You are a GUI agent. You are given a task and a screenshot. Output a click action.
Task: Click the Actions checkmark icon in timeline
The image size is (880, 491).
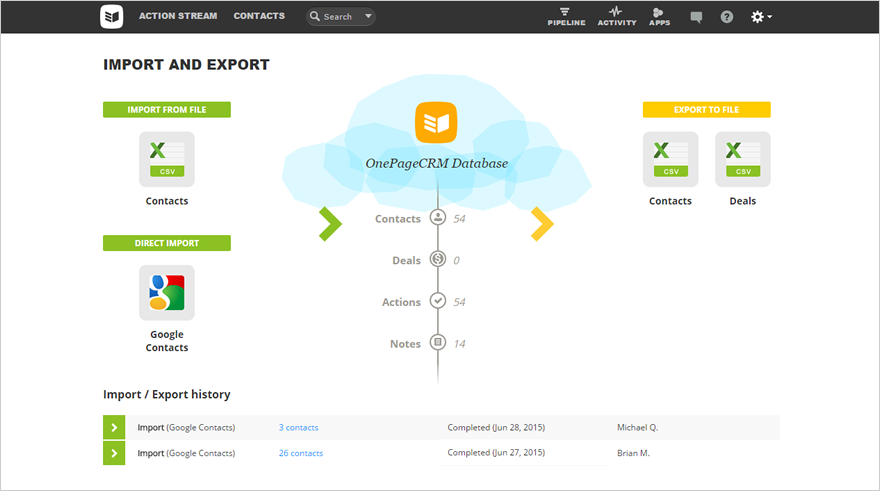[x=438, y=301]
